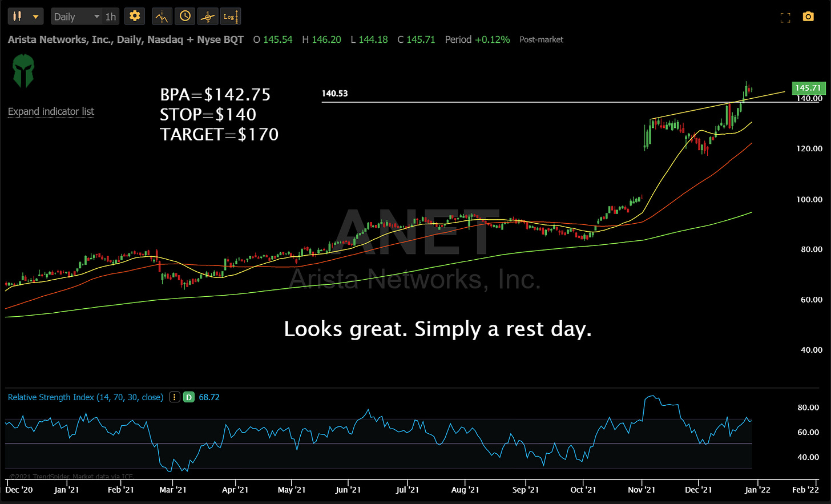The image size is (831, 504).
Task: Open the Daily timeframe dropdown
Action: (x=76, y=17)
